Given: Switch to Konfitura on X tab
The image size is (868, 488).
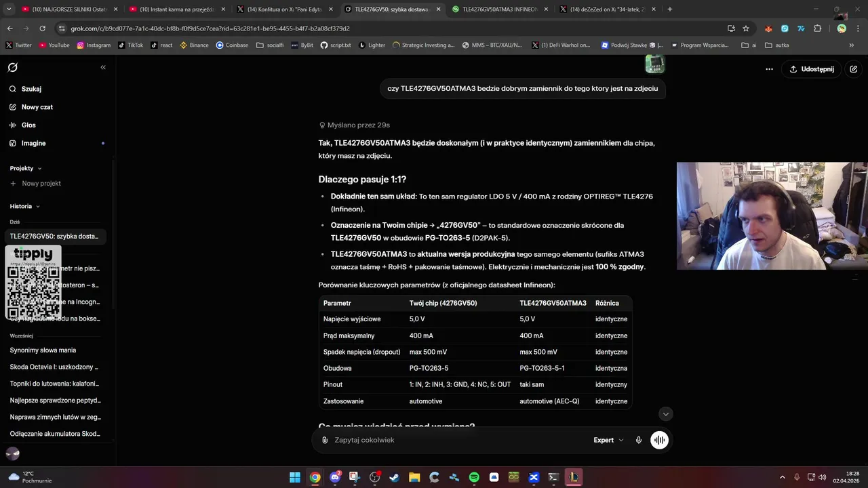Looking at the screenshot, I should pos(285,9).
